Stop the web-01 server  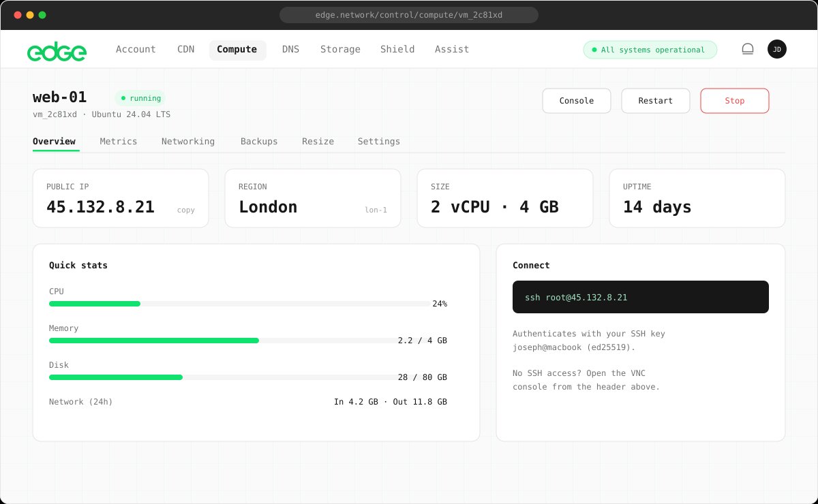click(735, 101)
